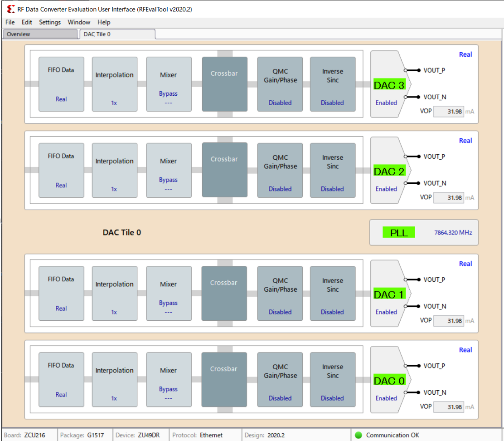Image resolution: width=504 pixels, height=441 pixels.
Task: Switch to the Overview tab
Action: tap(40, 34)
